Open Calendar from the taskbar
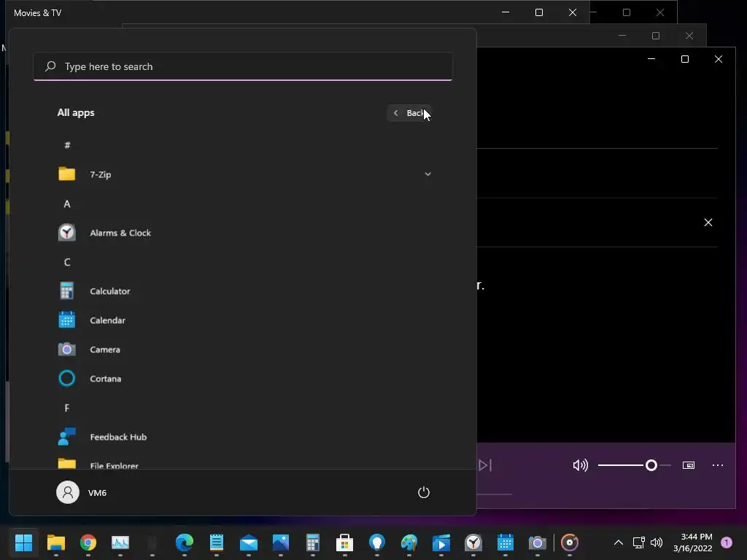This screenshot has height=560, width=747. pyautogui.click(x=505, y=542)
